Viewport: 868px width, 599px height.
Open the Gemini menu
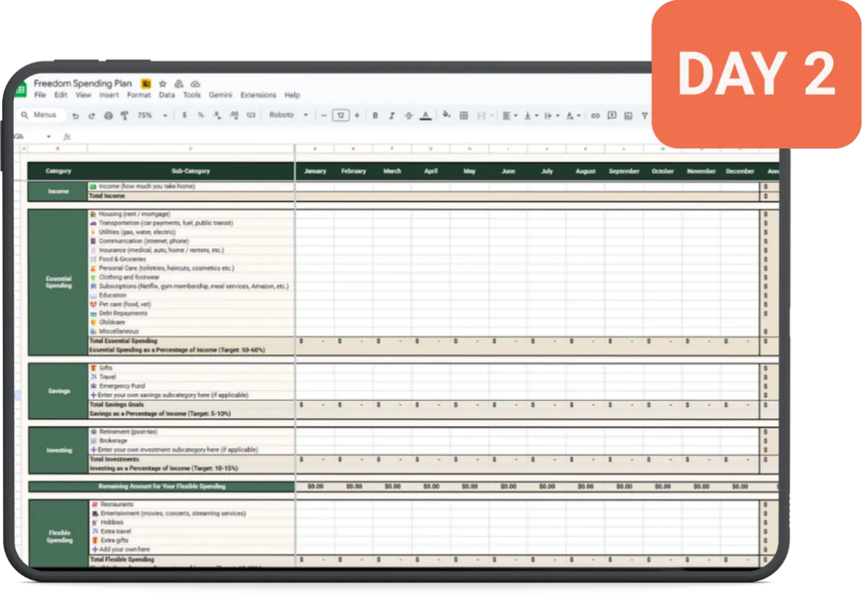point(221,95)
